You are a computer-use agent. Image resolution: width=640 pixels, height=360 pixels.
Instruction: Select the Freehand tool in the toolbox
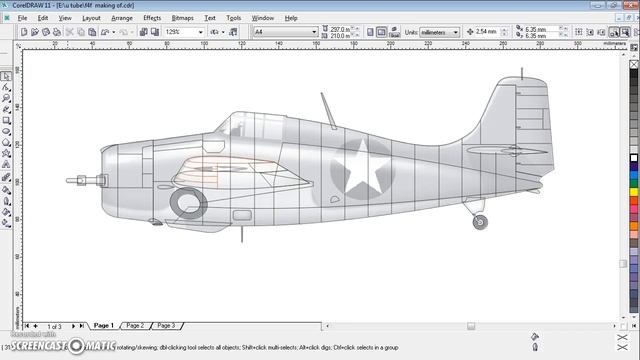pyautogui.click(x=6, y=109)
